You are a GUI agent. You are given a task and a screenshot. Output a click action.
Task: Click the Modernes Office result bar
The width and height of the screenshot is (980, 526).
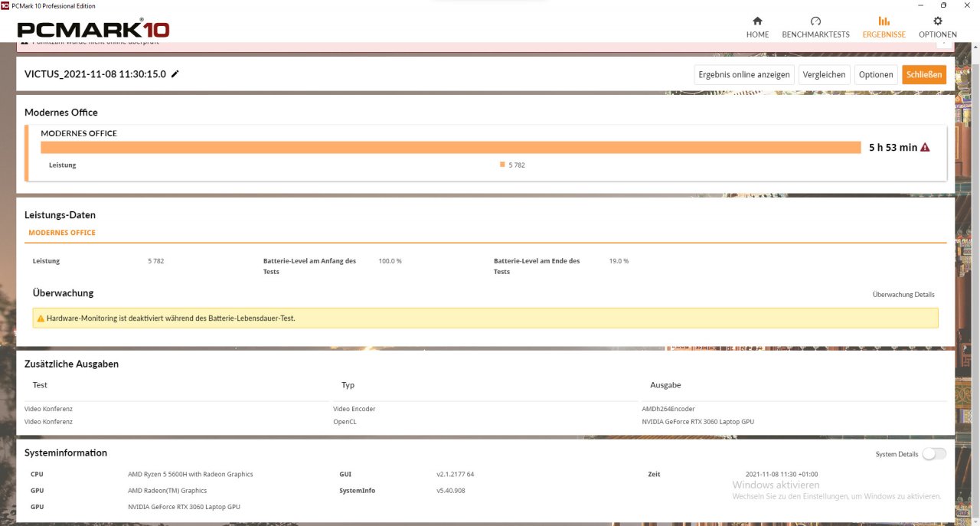[451, 148]
